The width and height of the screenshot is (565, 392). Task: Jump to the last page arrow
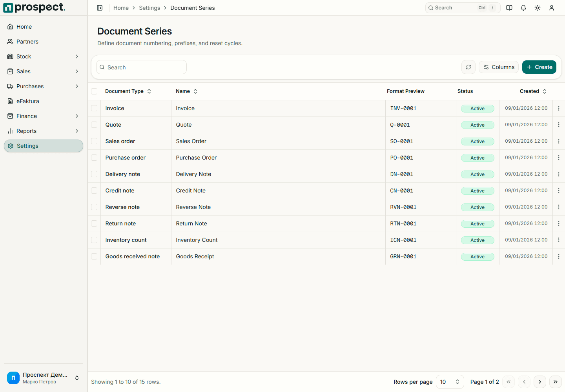(x=556, y=382)
